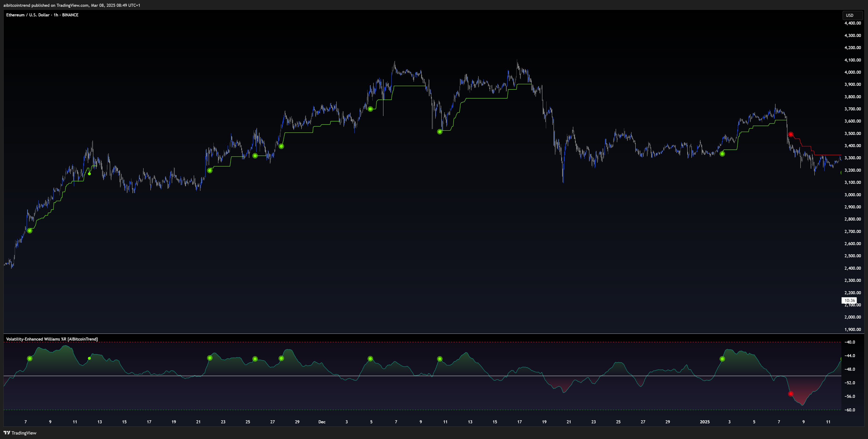Click the red sell signal dot on price chart

pyautogui.click(x=791, y=134)
